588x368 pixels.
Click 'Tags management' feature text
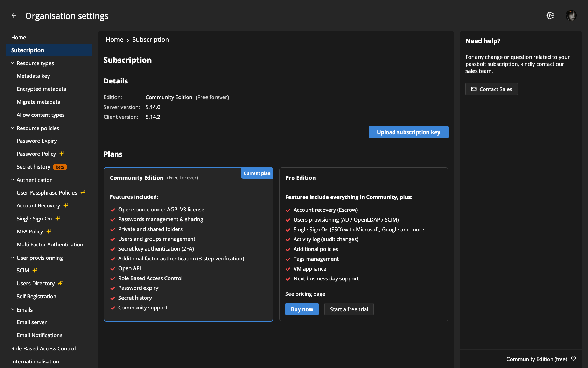tap(316, 259)
